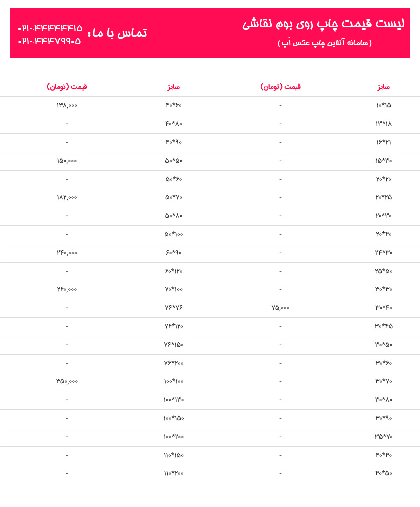Click the 150,000 price for size 50*50
This screenshot has height=507, width=420.
click(x=67, y=161)
